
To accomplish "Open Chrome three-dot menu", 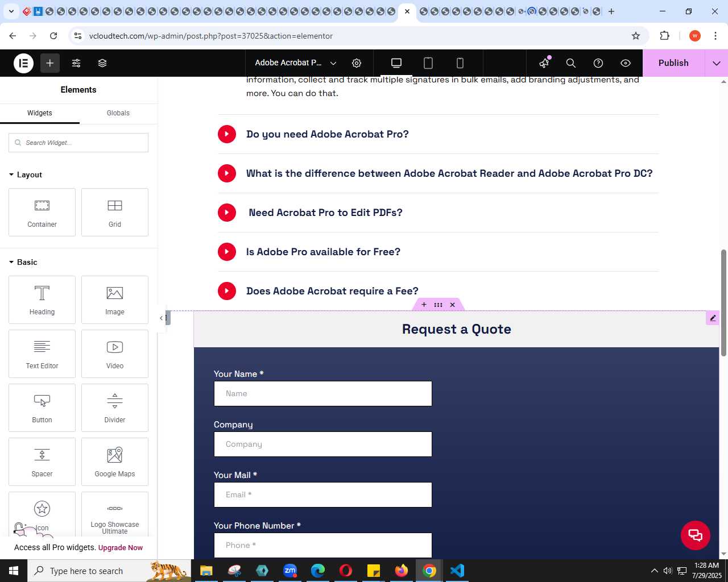I will tap(715, 36).
